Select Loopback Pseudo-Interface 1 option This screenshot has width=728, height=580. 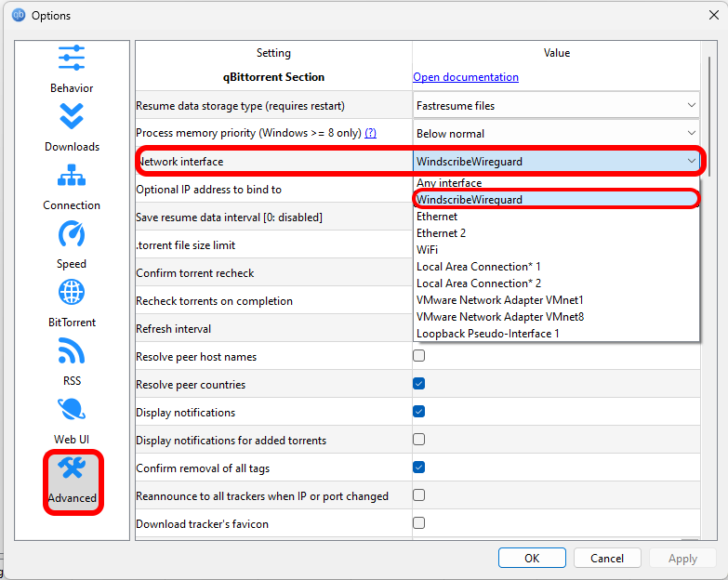556,333
